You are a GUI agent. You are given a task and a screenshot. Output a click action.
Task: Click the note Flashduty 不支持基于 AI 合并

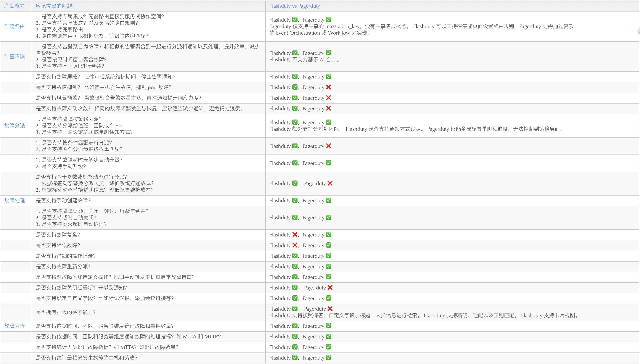point(305,59)
